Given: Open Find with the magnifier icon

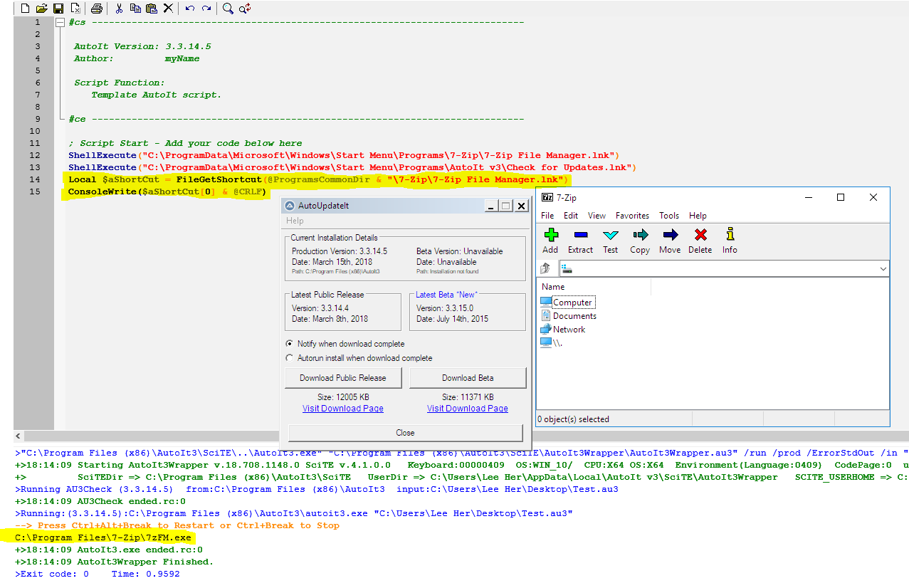Looking at the screenshot, I should tap(228, 9).
